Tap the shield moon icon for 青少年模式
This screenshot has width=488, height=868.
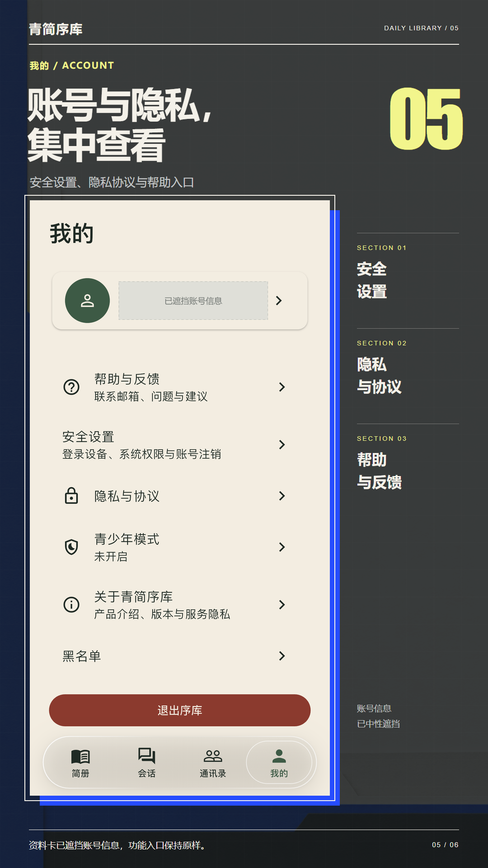tap(71, 547)
